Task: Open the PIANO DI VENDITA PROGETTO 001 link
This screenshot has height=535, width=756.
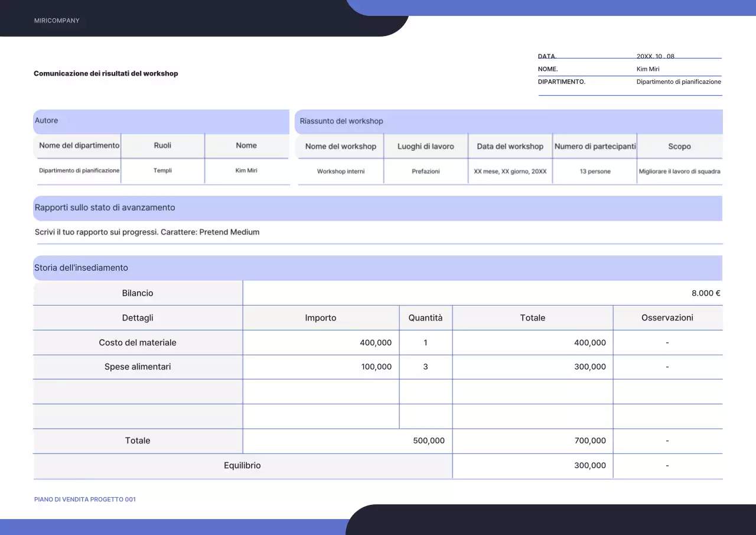Action: coord(84,499)
